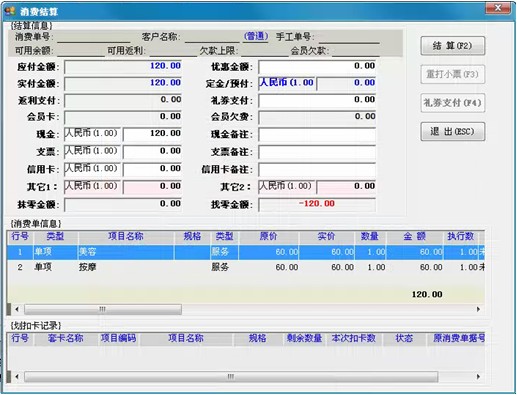Open the 支票 currency dropdown

[x=92, y=151]
